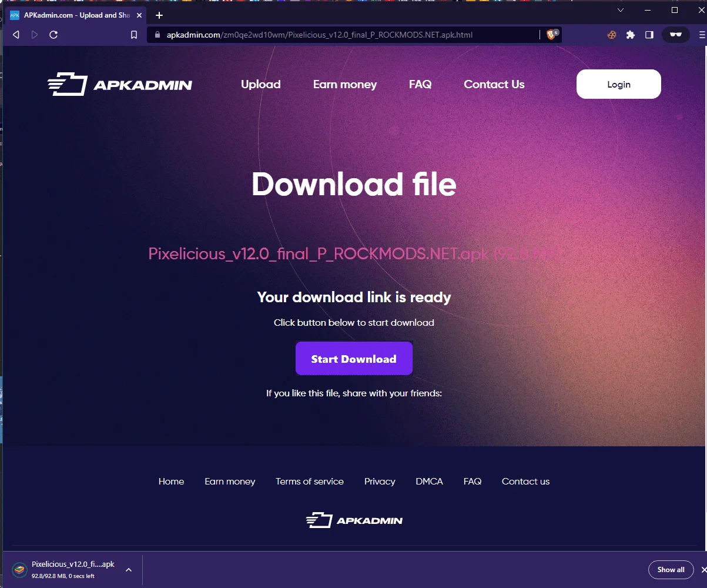The width and height of the screenshot is (707, 588).
Task: Click the Pixelicious_v12.0 apk file name
Action: pos(354,254)
